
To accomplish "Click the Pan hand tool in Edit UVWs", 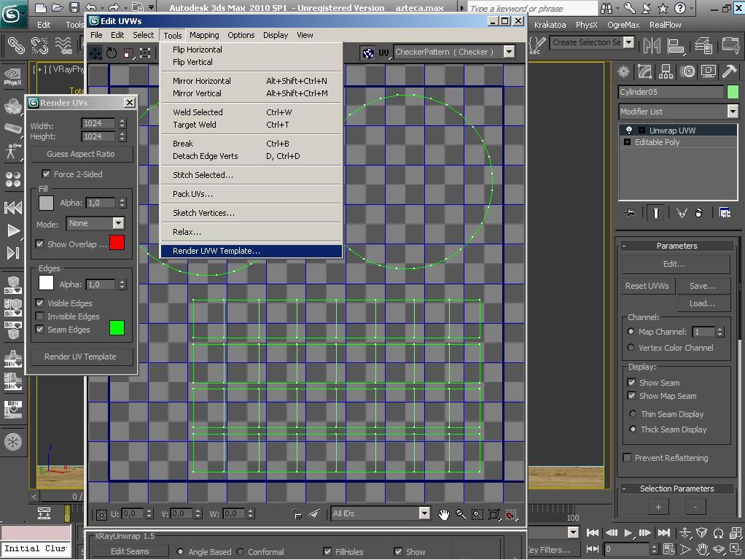I will 444,514.
